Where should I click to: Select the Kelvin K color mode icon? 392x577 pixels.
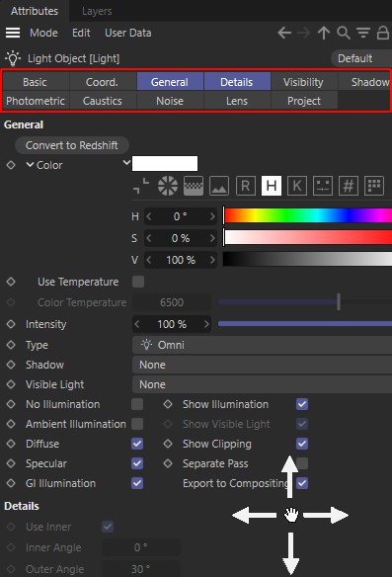click(297, 186)
